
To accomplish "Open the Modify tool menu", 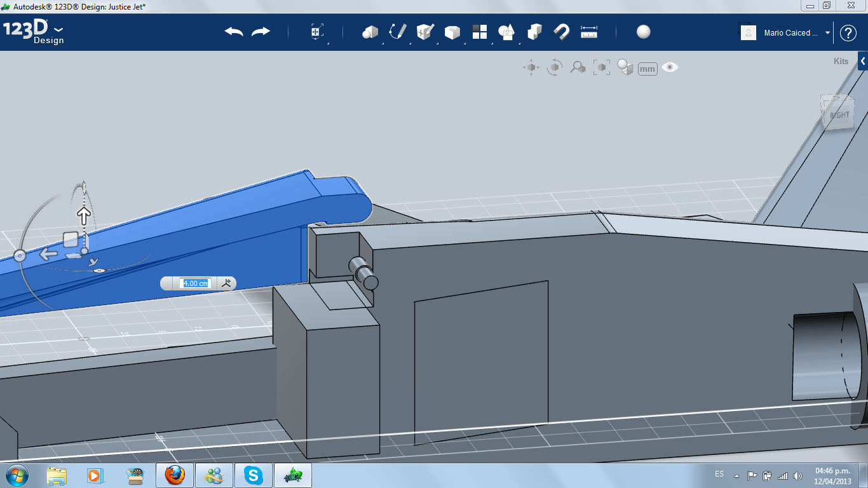I will (x=452, y=32).
